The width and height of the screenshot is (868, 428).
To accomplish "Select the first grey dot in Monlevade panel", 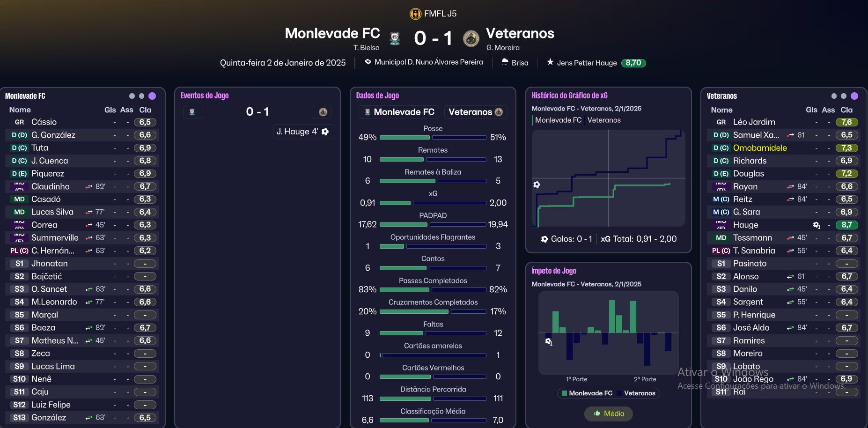I will point(132,96).
